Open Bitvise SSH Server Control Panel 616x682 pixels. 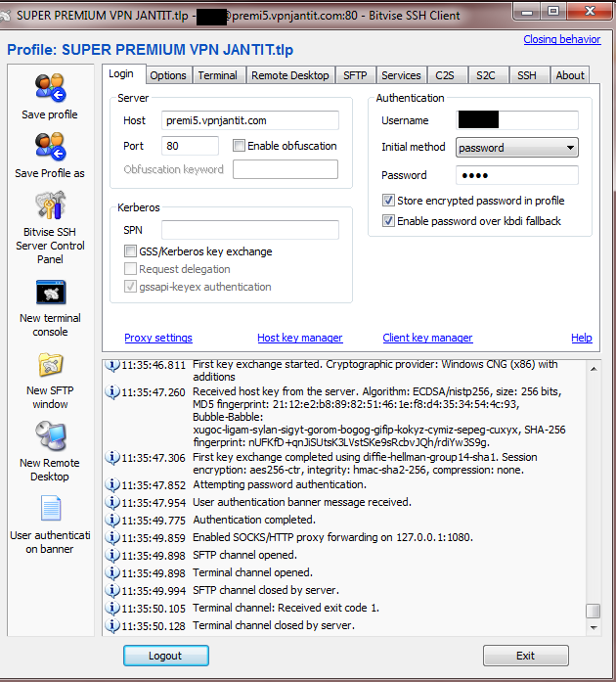tap(51, 205)
